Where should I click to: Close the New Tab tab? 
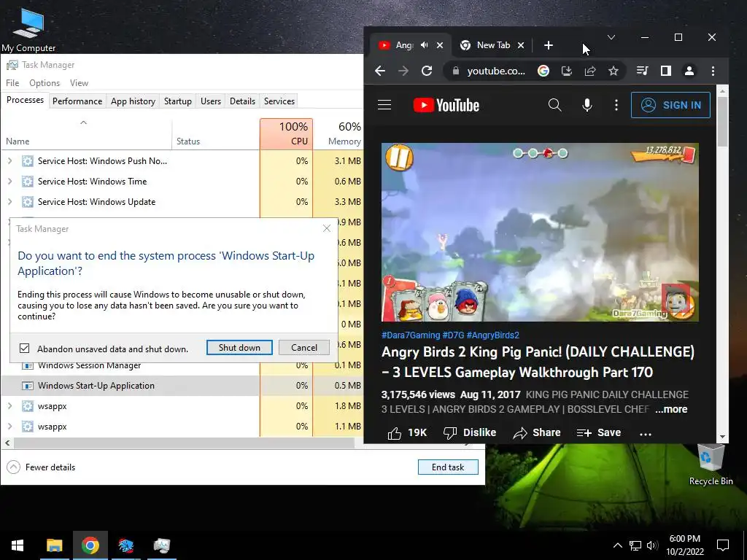tap(521, 45)
